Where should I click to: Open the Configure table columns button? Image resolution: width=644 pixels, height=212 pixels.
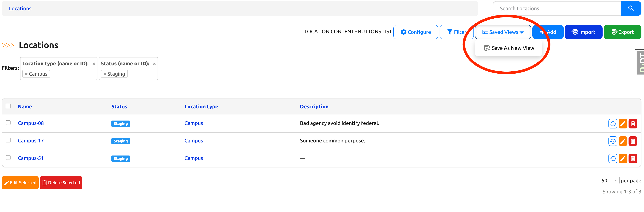[x=415, y=32]
